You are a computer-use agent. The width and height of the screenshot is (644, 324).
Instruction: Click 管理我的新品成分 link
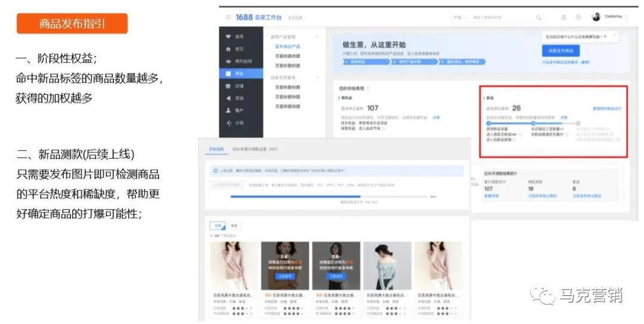[x=606, y=109]
